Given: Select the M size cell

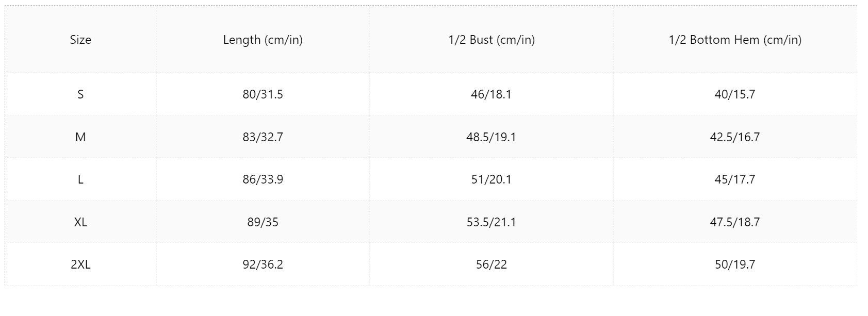Looking at the screenshot, I should [80, 137].
